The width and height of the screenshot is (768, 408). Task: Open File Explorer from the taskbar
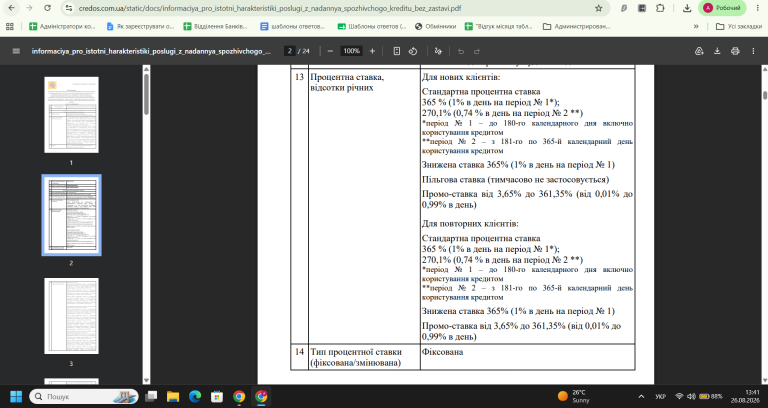coord(173,396)
